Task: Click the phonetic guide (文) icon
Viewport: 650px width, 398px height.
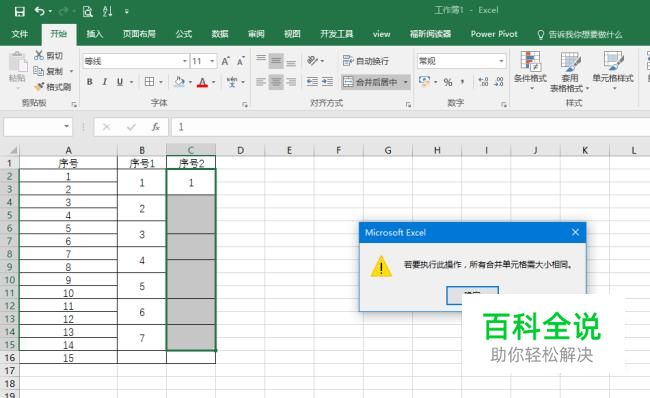Action: coord(232,82)
